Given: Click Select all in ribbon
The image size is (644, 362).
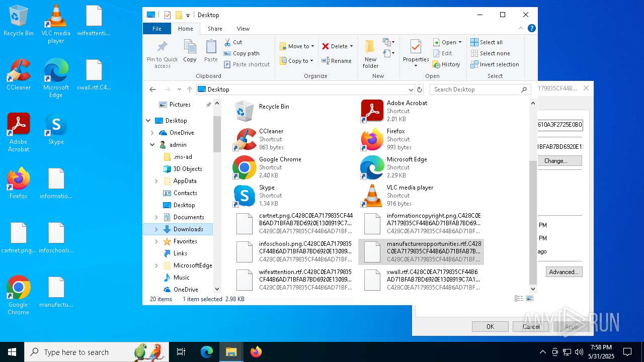Looking at the screenshot, I should coord(487,42).
